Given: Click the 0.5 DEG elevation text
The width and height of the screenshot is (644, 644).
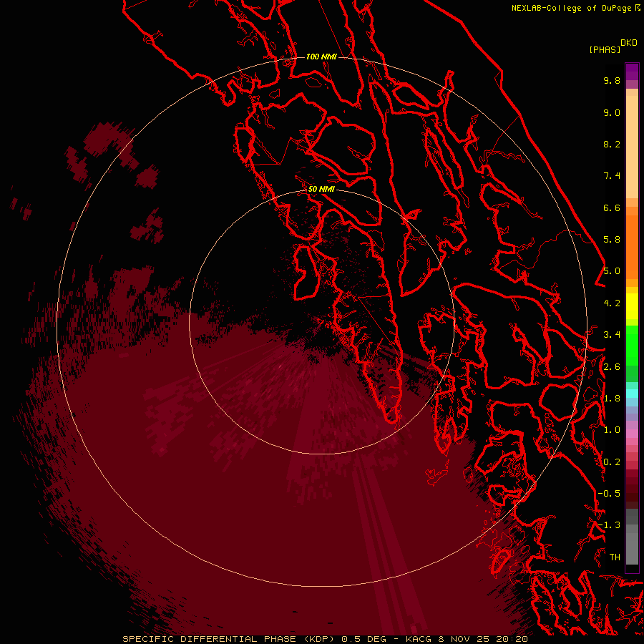Looking at the screenshot, I should pos(364,639).
